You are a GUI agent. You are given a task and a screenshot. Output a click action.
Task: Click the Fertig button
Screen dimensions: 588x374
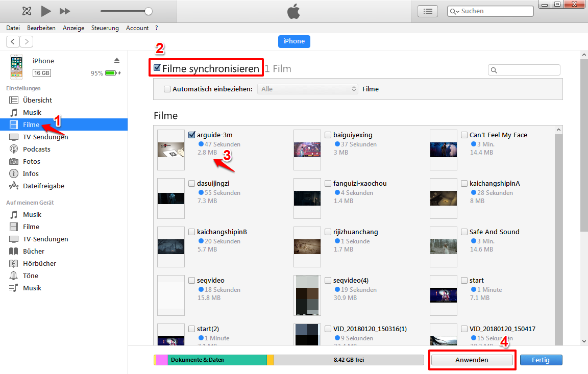click(541, 360)
